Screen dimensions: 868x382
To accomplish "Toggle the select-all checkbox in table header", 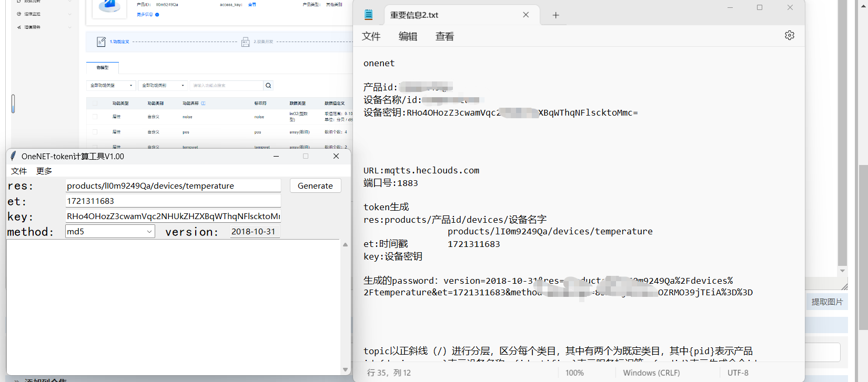I will click(95, 104).
